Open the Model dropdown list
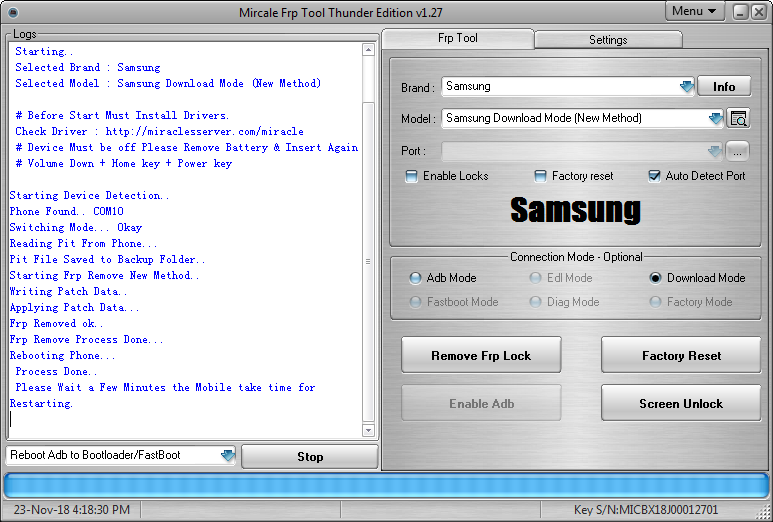The width and height of the screenshot is (773, 522). (x=715, y=118)
